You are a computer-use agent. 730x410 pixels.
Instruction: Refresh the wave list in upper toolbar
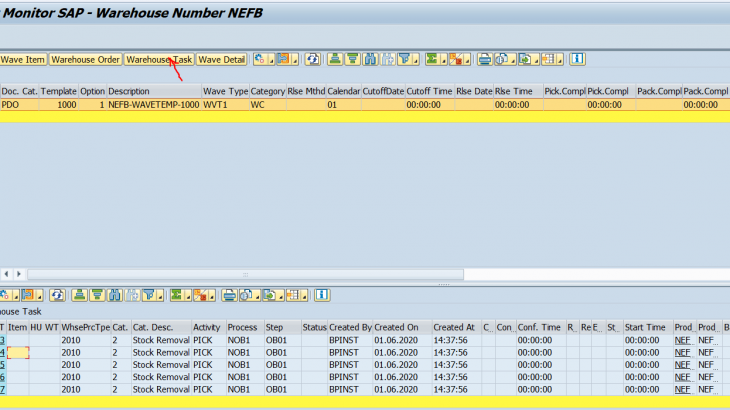(x=312, y=59)
